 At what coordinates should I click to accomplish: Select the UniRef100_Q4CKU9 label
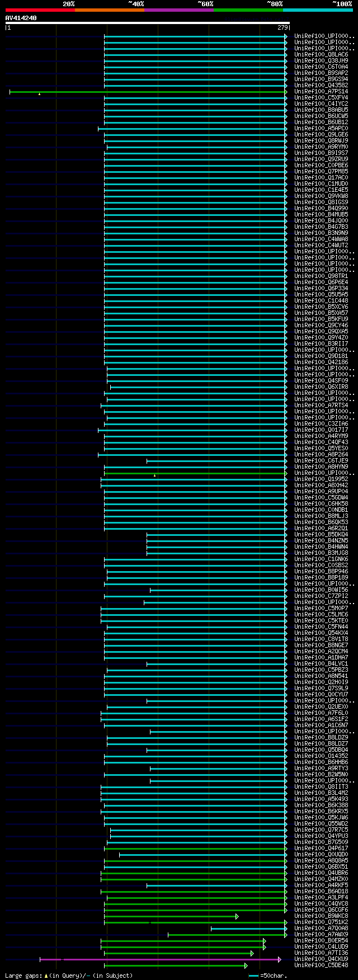[x=321, y=959]
